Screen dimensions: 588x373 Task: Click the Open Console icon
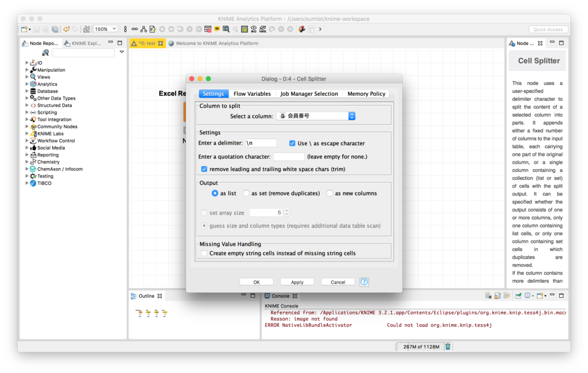(541, 295)
